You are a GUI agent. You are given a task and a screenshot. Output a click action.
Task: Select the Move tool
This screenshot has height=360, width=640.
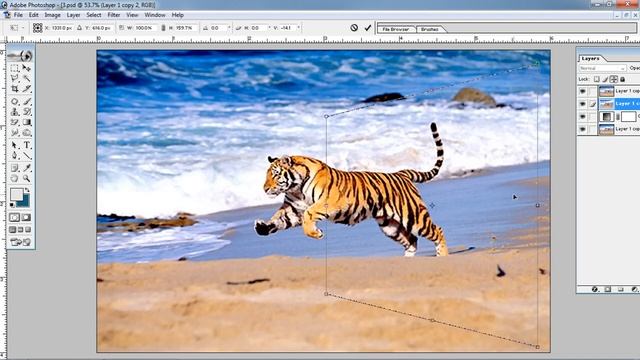click(x=27, y=68)
